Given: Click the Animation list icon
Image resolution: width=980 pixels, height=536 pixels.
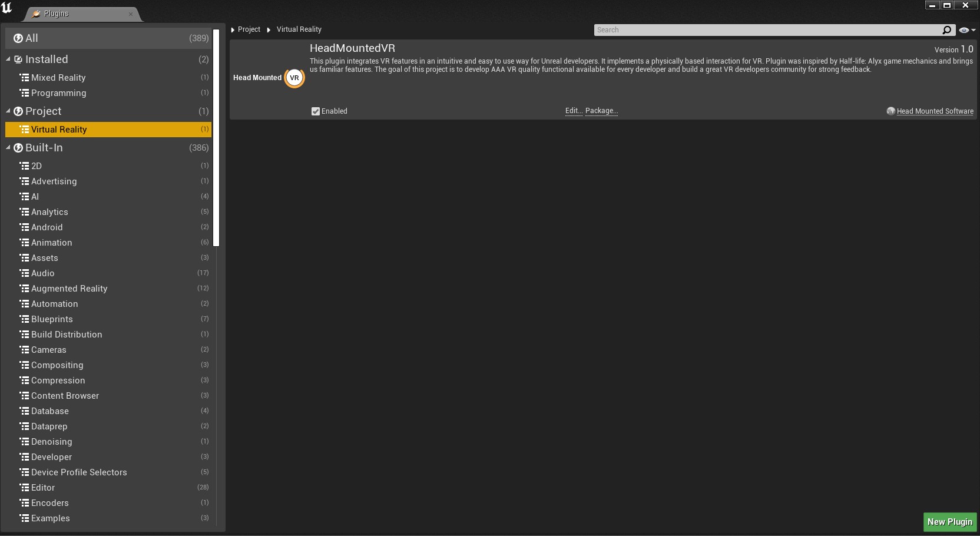Looking at the screenshot, I should pos(24,243).
